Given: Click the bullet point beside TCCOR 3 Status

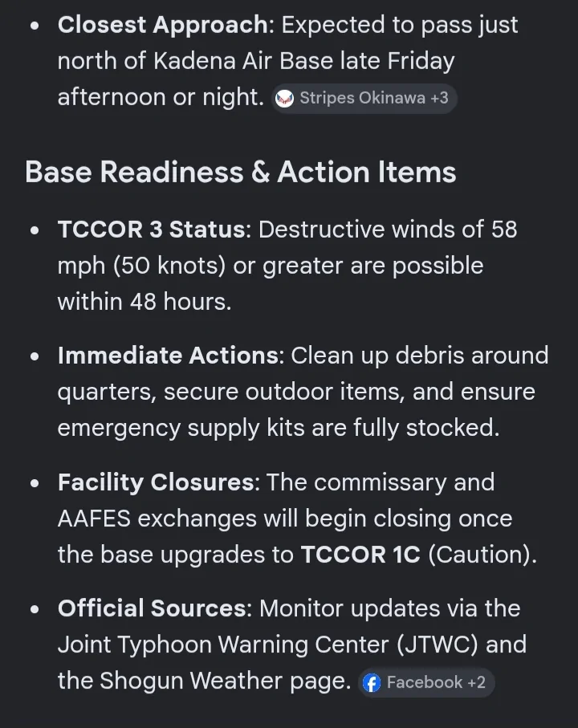Looking at the screenshot, I should point(35,230).
